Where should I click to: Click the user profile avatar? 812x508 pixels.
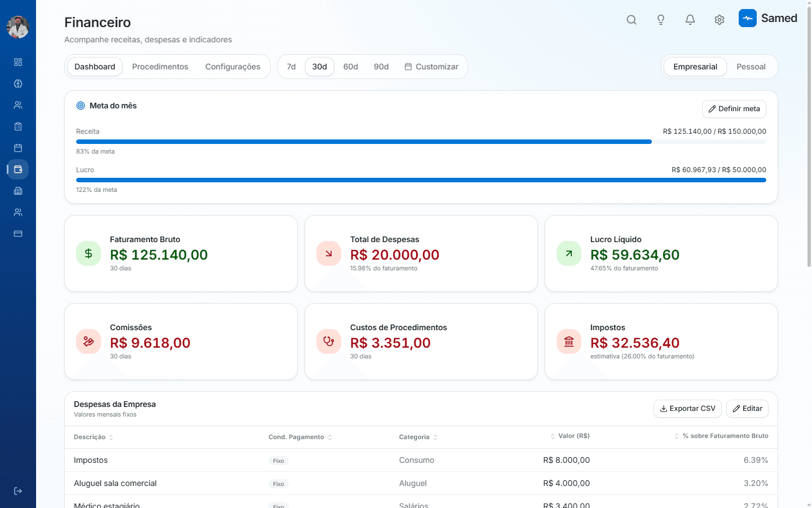point(18,27)
